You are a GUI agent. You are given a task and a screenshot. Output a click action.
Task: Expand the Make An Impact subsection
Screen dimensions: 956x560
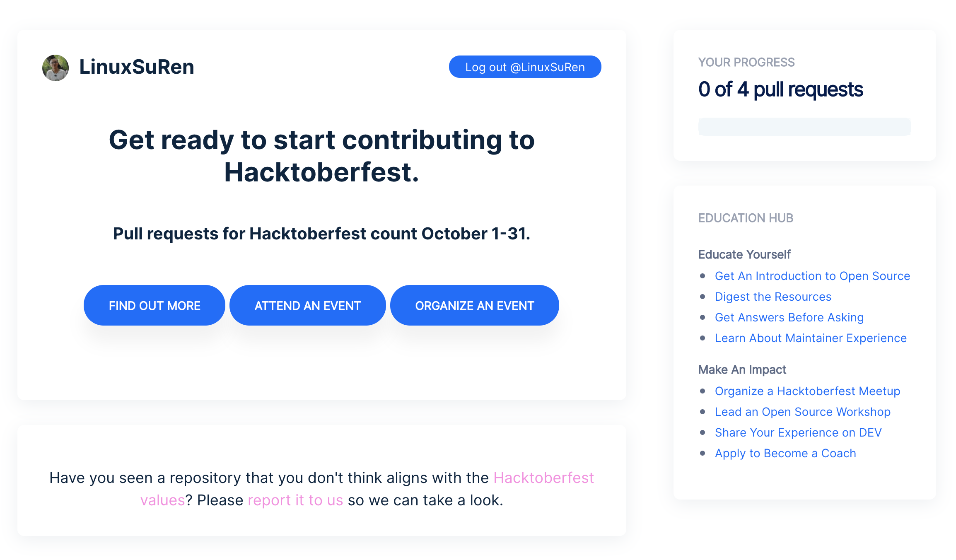(x=741, y=369)
